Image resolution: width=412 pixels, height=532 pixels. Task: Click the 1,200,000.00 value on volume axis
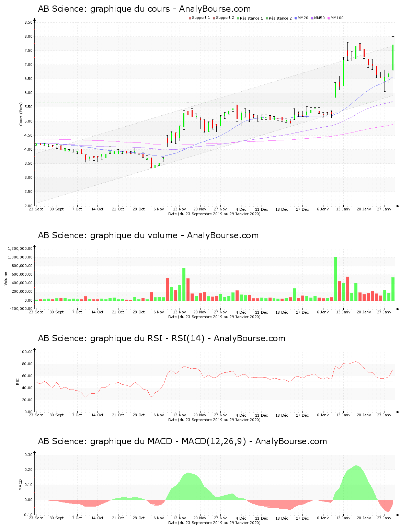pyautogui.click(x=20, y=248)
